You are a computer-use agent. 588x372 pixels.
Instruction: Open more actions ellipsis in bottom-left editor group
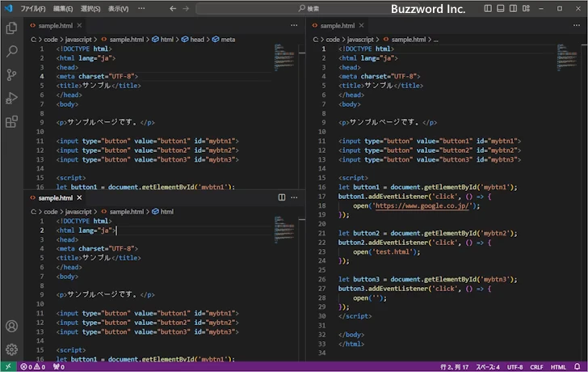(x=295, y=197)
